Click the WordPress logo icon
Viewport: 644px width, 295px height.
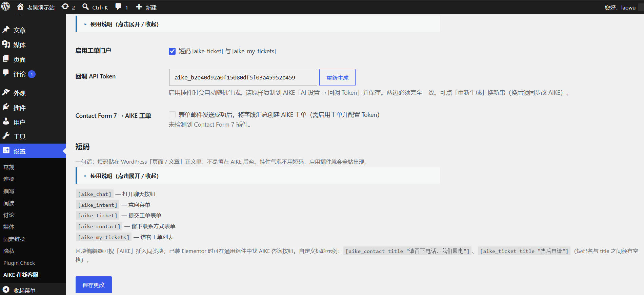6,6
